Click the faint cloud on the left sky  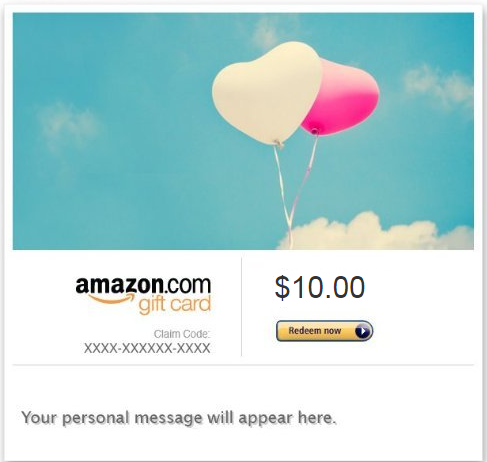tap(68, 125)
